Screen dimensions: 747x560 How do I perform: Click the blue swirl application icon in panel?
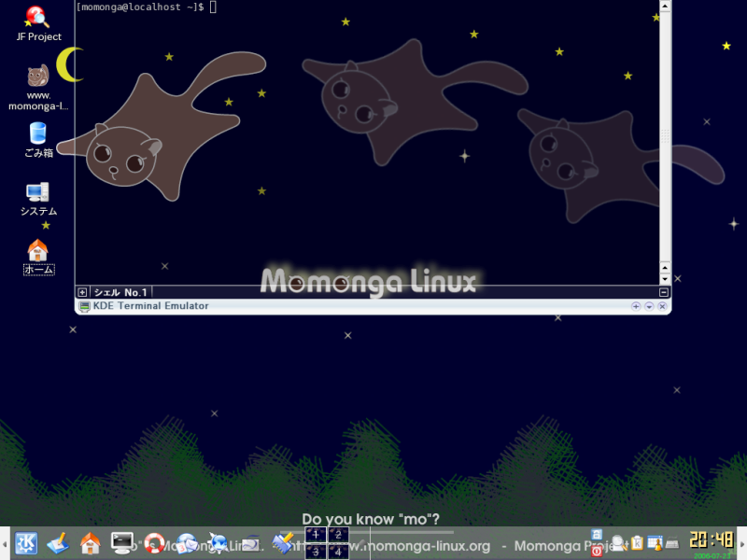pos(250,543)
